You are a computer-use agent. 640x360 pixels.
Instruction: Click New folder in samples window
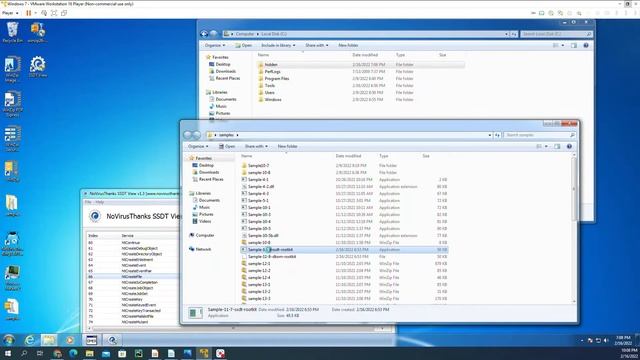coord(287,146)
